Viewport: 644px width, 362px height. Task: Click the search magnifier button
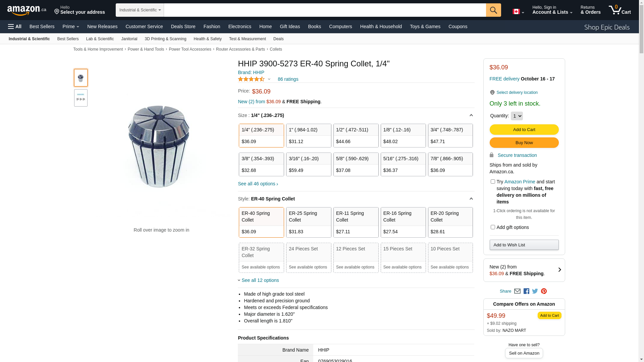[x=493, y=10]
